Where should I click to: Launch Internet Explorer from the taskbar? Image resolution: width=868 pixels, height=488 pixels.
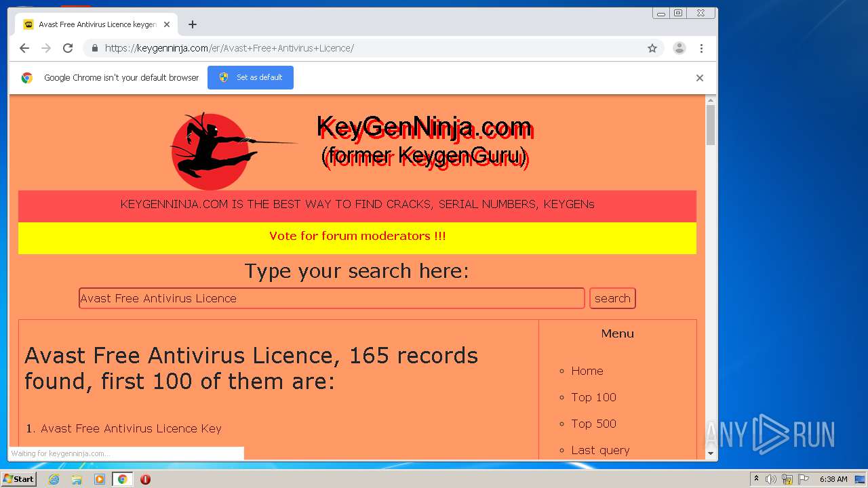[54, 479]
